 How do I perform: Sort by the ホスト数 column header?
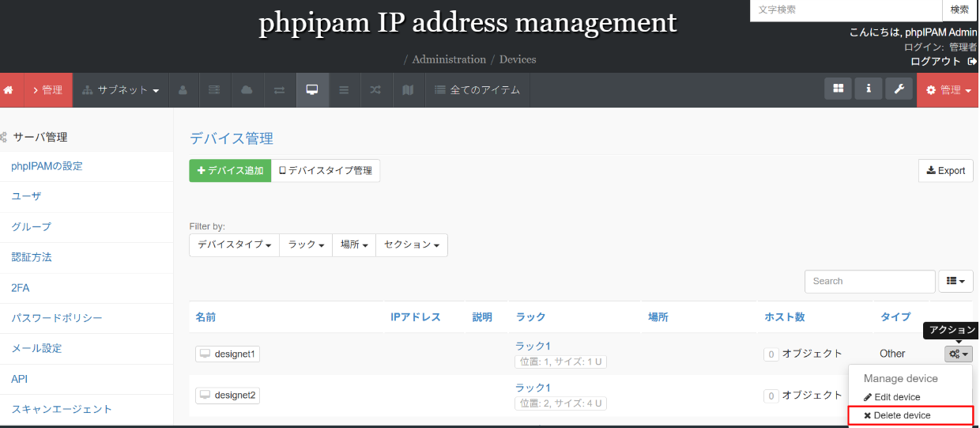tap(785, 317)
